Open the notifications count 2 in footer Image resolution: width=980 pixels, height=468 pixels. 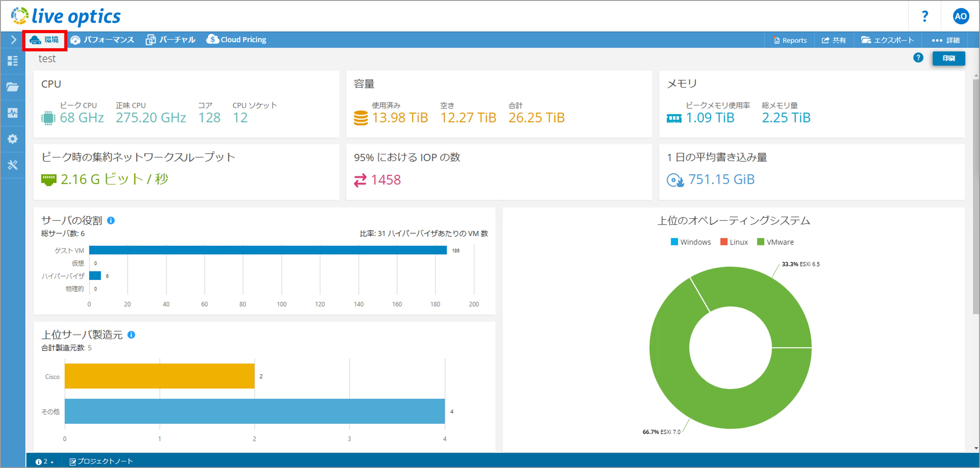tap(44, 461)
